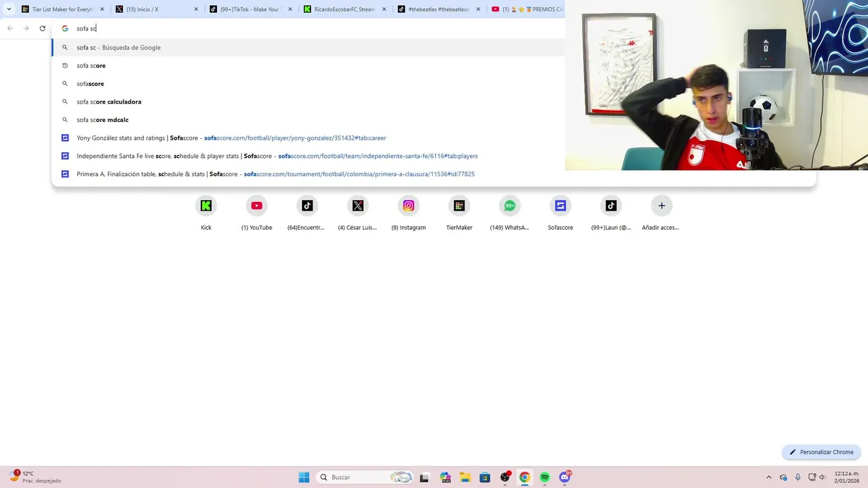Open Microsoft Store from taskbar

(485, 477)
